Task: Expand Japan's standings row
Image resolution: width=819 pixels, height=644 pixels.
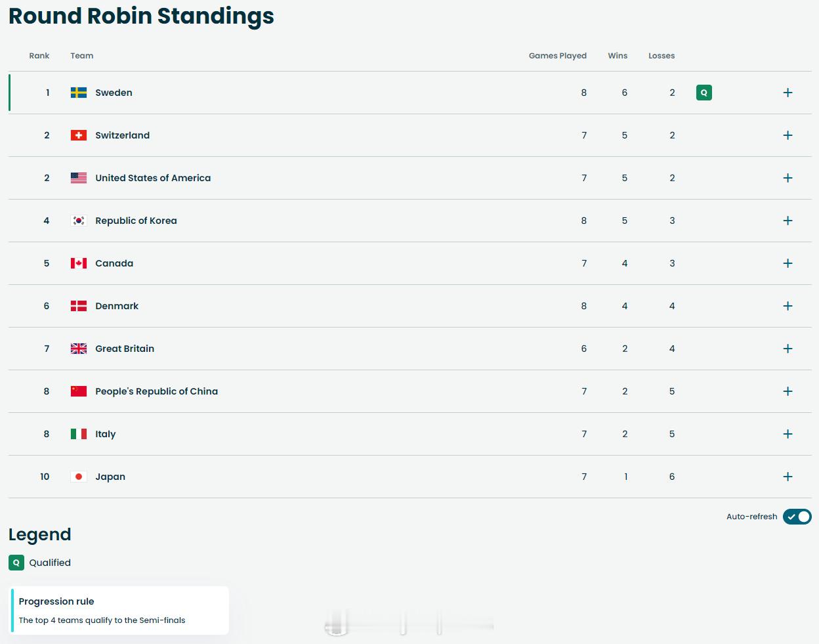Action: (x=787, y=477)
